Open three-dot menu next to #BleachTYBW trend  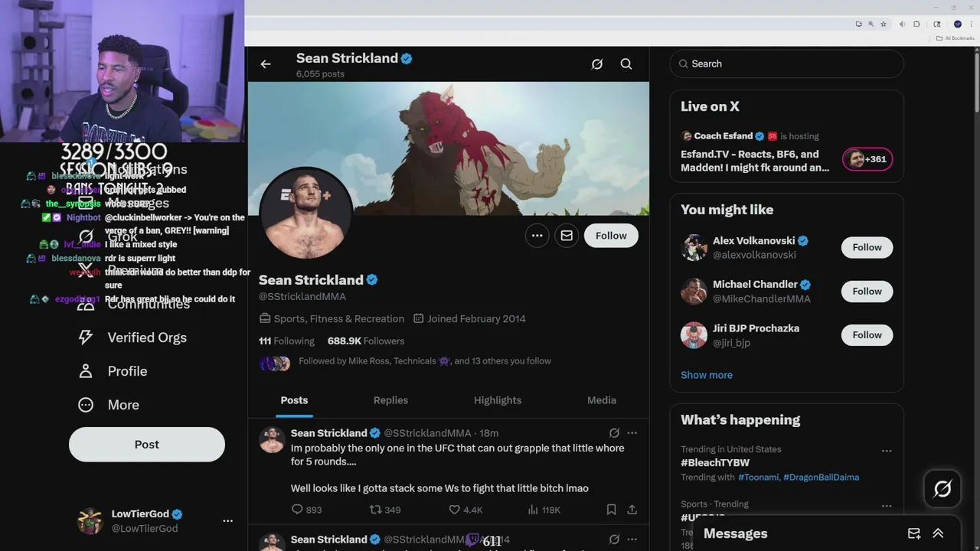click(887, 451)
